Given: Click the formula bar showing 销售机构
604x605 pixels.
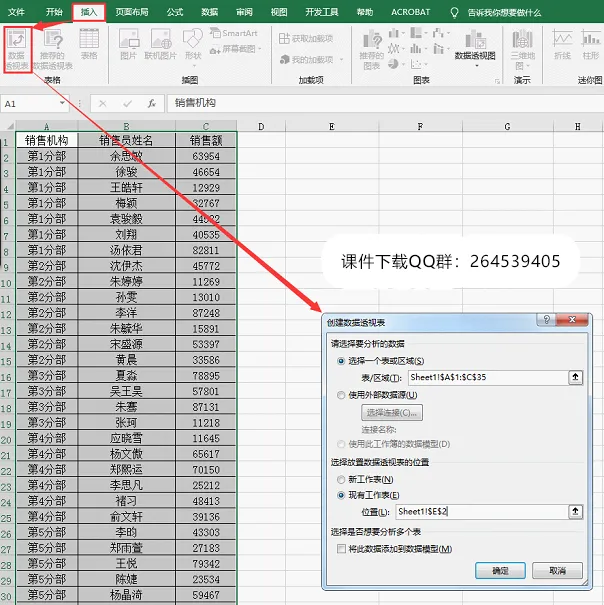Looking at the screenshot, I should pos(384,103).
